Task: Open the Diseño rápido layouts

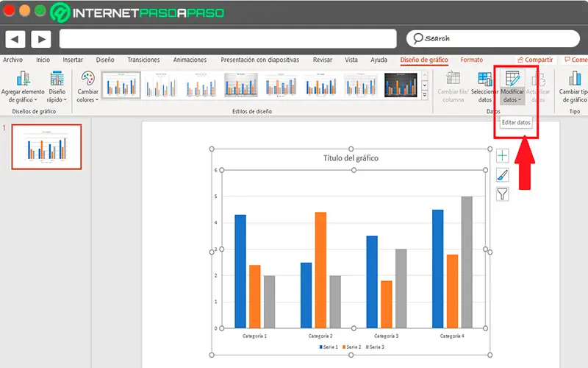Action: pyautogui.click(x=57, y=87)
